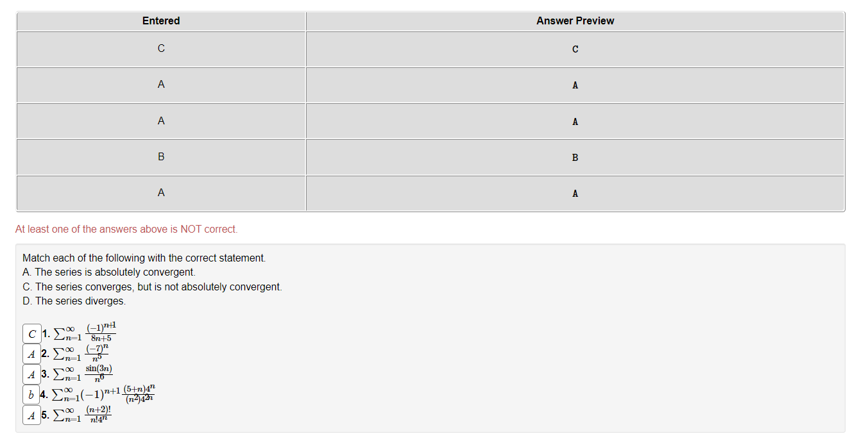Click the last entered answer A
This screenshot has width=868, height=441.
pos(160,192)
